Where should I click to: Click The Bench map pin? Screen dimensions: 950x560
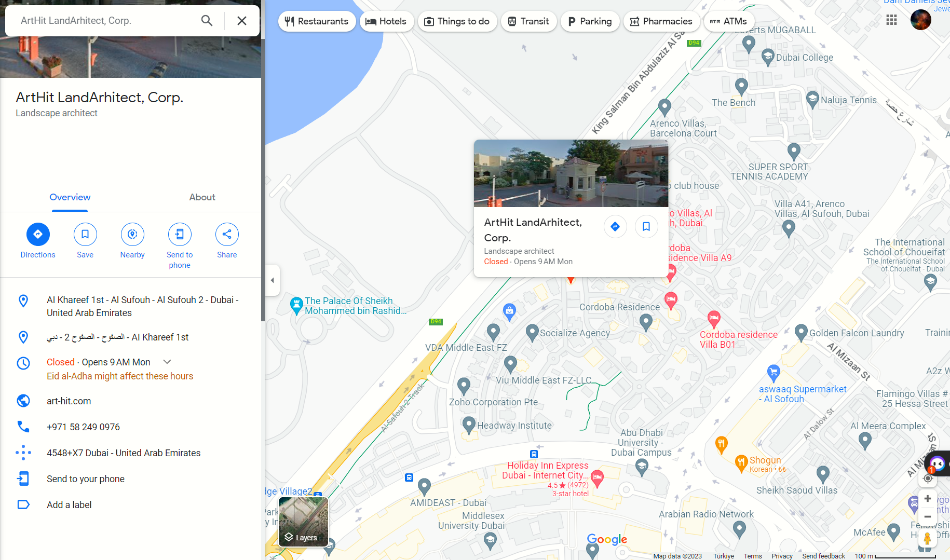coord(741,86)
